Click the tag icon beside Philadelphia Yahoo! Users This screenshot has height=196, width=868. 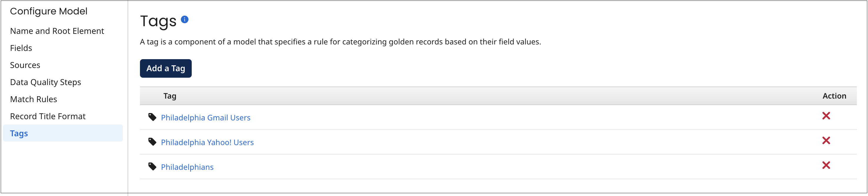click(152, 142)
